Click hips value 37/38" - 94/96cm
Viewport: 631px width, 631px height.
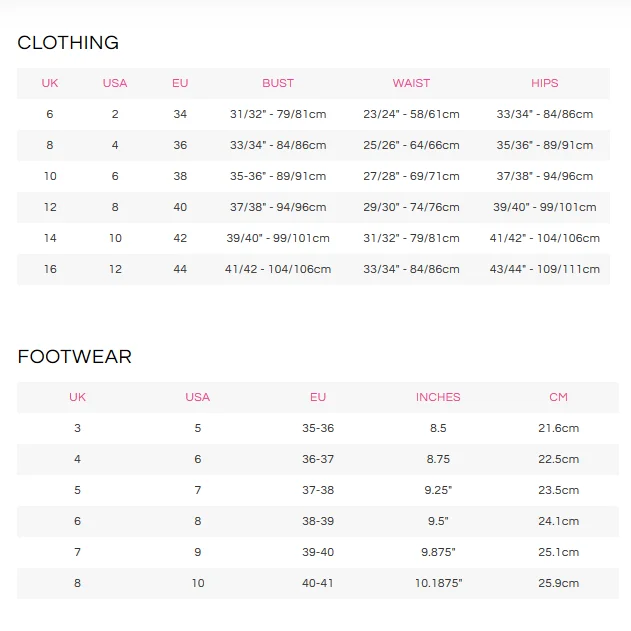(x=545, y=176)
